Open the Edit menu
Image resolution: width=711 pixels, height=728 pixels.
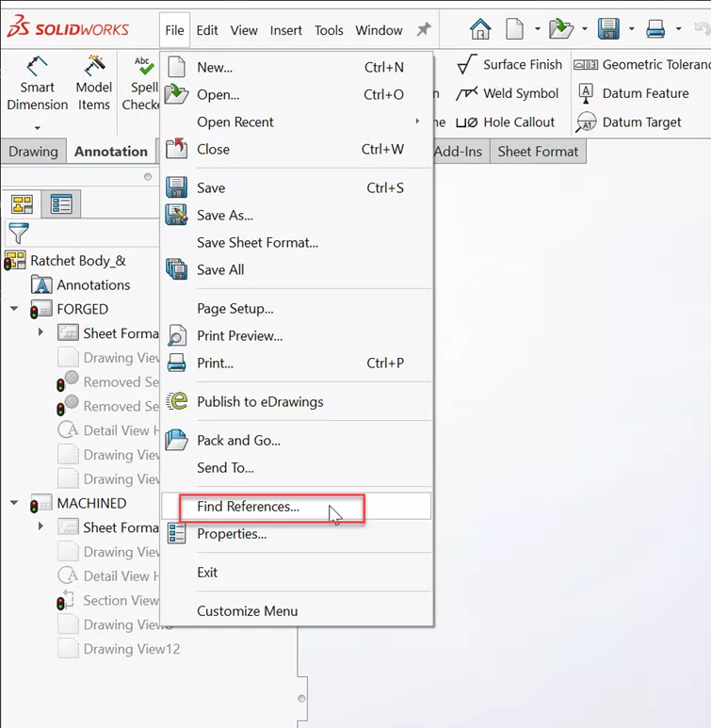coord(206,31)
